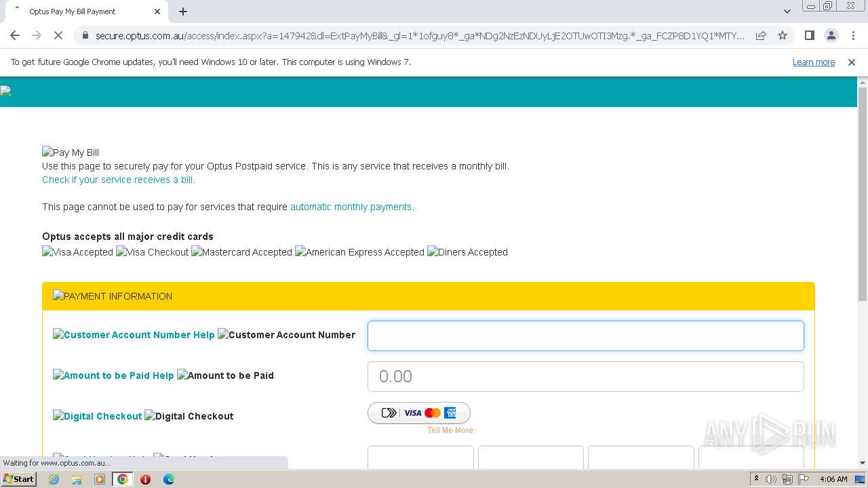Viewport: 868px width, 488px height.
Task: View site security lock info
Action: 85,36
